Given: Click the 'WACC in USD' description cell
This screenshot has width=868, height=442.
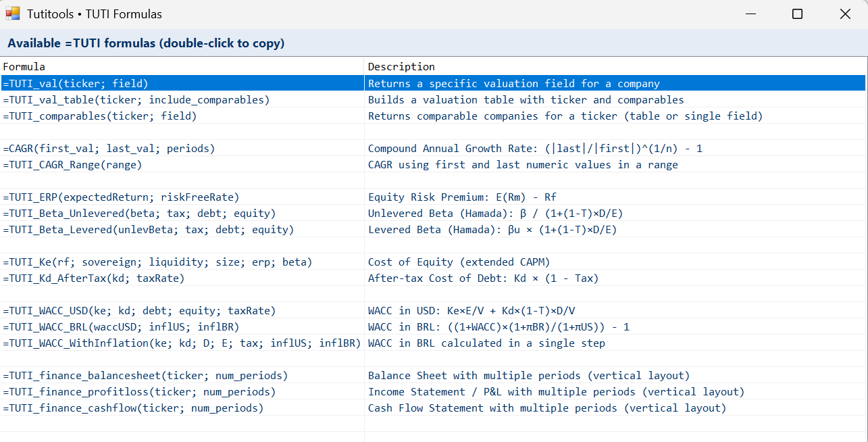Looking at the screenshot, I should click(471, 311).
